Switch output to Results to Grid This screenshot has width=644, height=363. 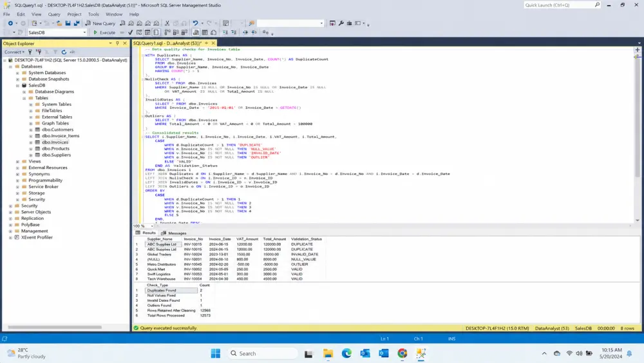pos(205,32)
